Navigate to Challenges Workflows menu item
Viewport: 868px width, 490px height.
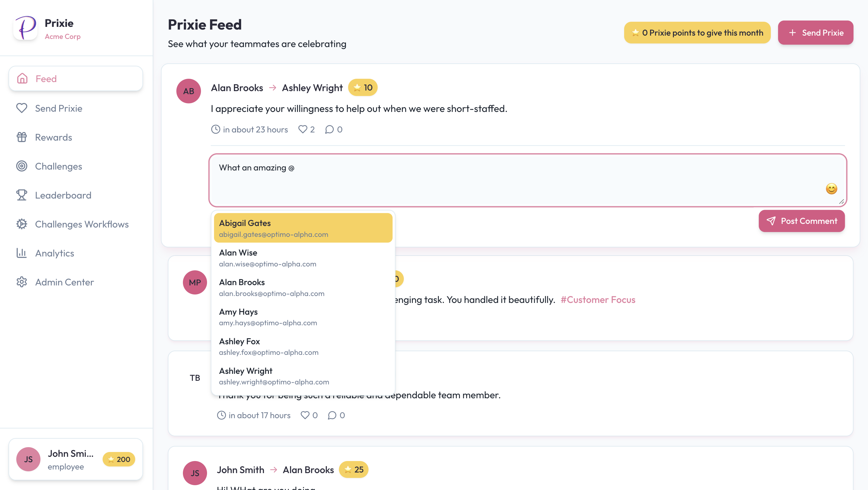point(81,224)
